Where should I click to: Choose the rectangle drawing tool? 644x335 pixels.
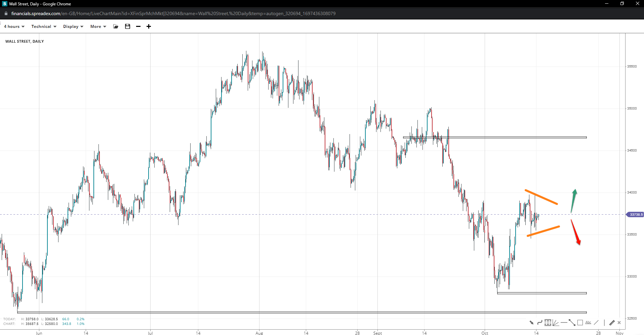point(580,323)
